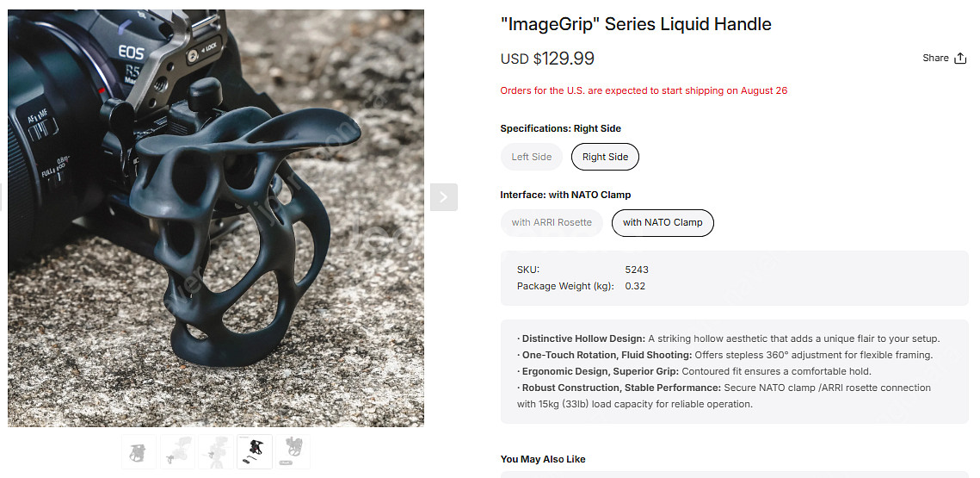Viewport: 980px width, 478px height.
Task: View the fifth and last gallery thumbnail
Action: [x=293, y=451]
